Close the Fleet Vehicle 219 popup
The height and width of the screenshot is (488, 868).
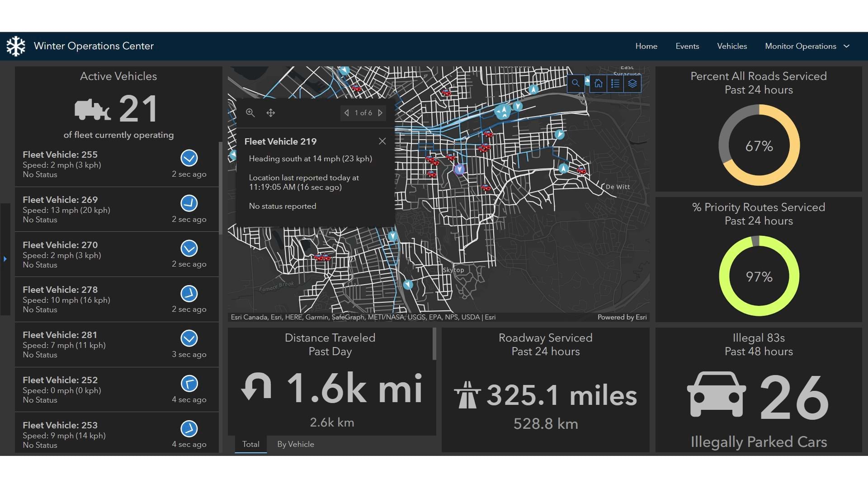(382, 141)
